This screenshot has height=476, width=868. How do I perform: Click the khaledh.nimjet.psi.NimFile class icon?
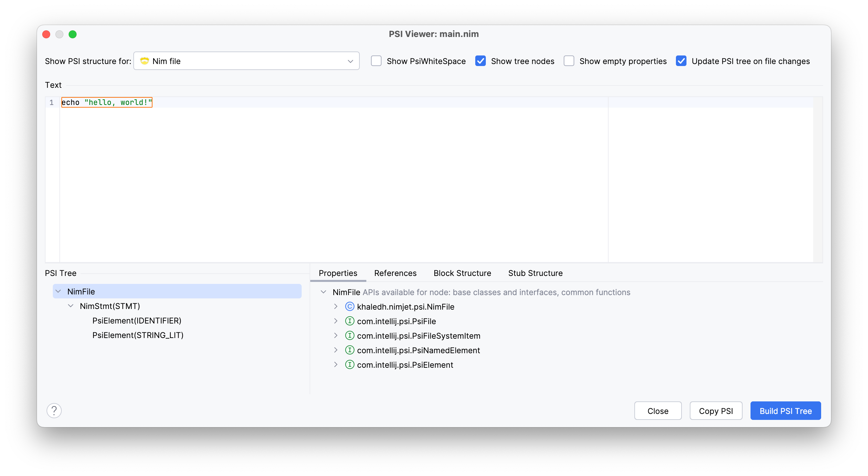click(349, 307)
